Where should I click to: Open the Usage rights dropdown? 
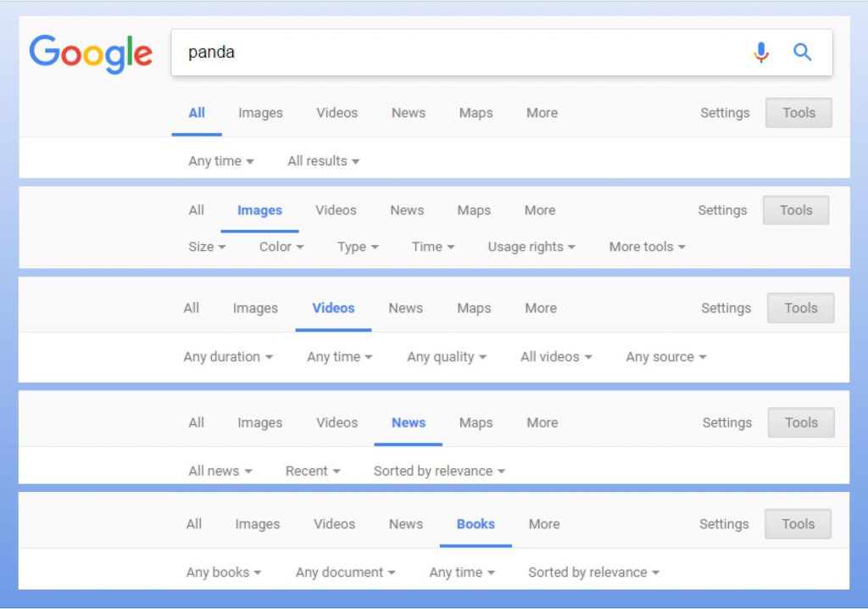531,247
